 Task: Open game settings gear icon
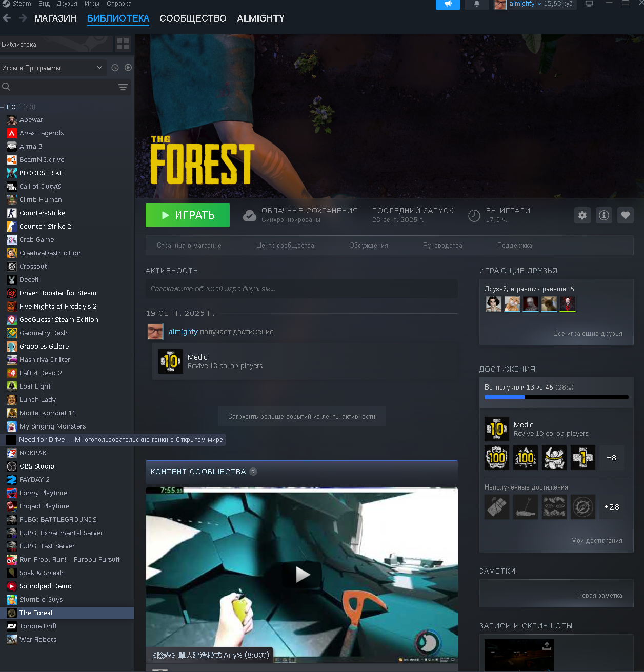click(582, 215)
